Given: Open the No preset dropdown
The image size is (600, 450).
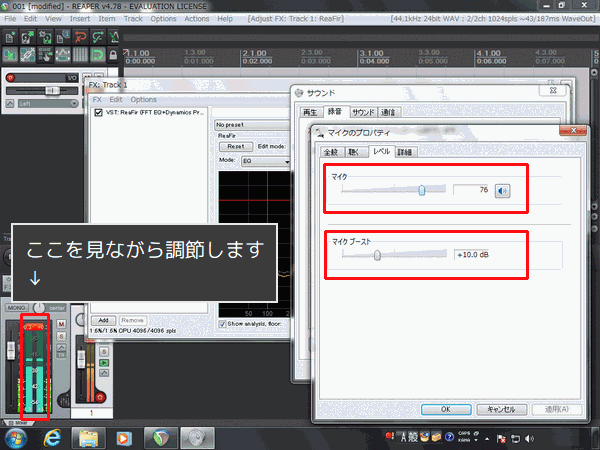Looking at the screenshot, I should click(x=252, y=124).
